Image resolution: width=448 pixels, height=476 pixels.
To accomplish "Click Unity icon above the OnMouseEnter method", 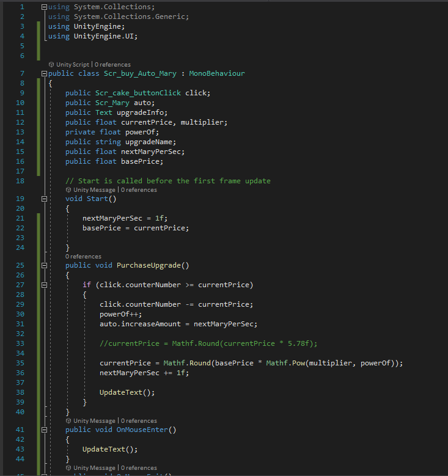I will 69,421.
